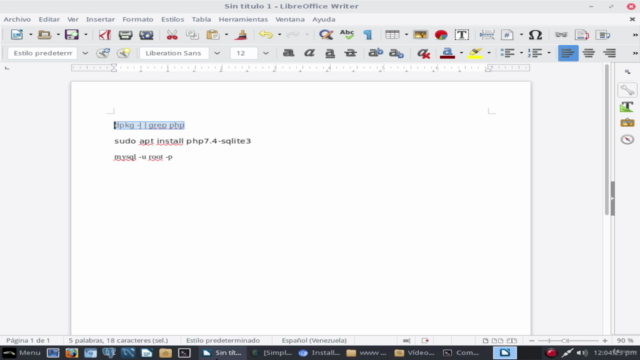640x360 pixels.
Task: Undo last action
Action: (x=266, y=35)
